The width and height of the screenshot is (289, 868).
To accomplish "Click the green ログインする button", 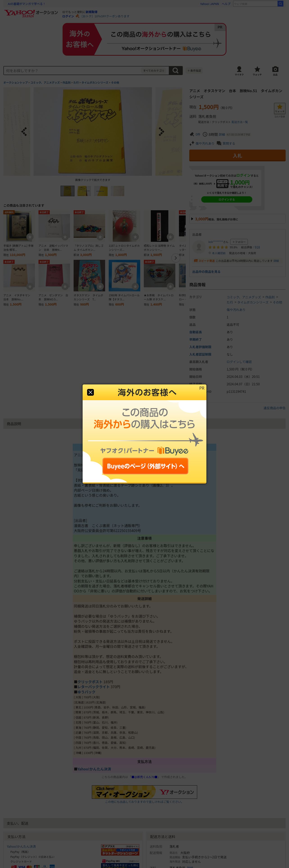I will pyautogui.click(x=226, y=199).
